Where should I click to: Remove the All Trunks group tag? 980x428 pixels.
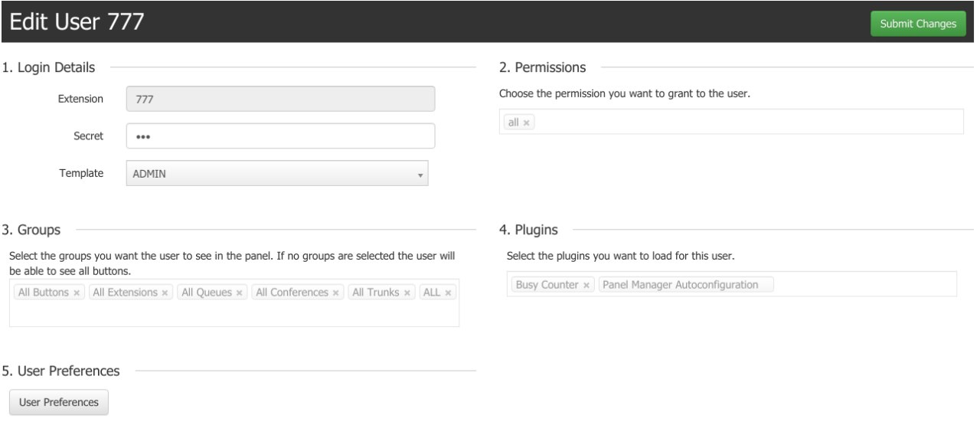point(407,293)
